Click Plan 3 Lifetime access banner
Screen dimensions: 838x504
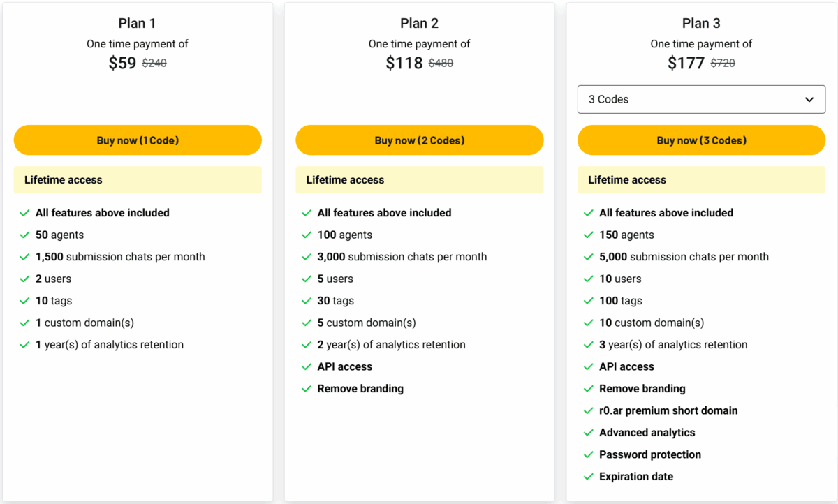pyautogui.click(x=701, y=180)
